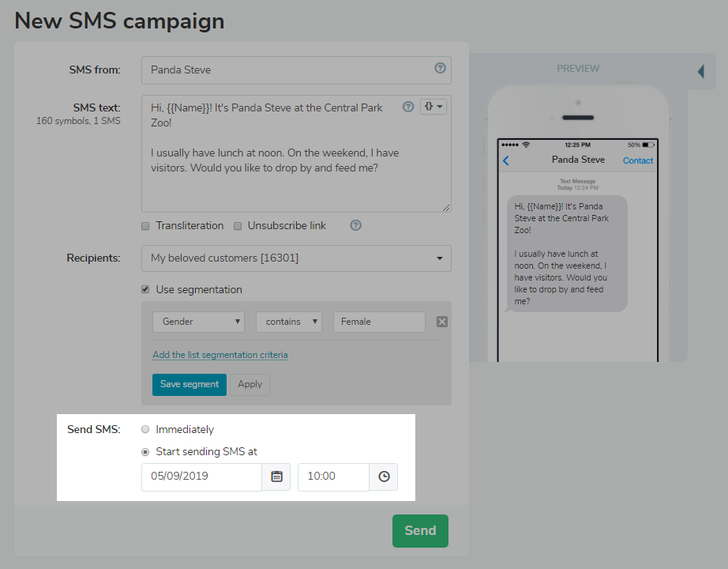728x569 pixels.
Task: Uncheck the Use segmentation checkbox
Action: click(145, 288)
